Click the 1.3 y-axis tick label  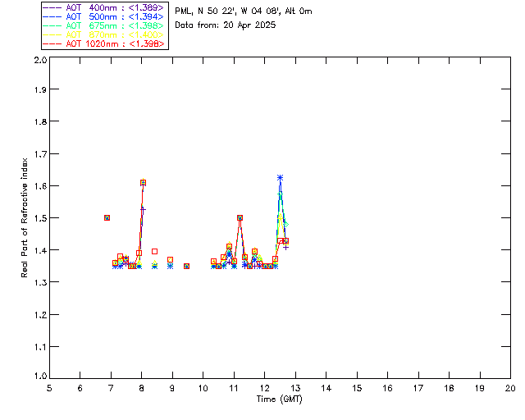[40, 282]
